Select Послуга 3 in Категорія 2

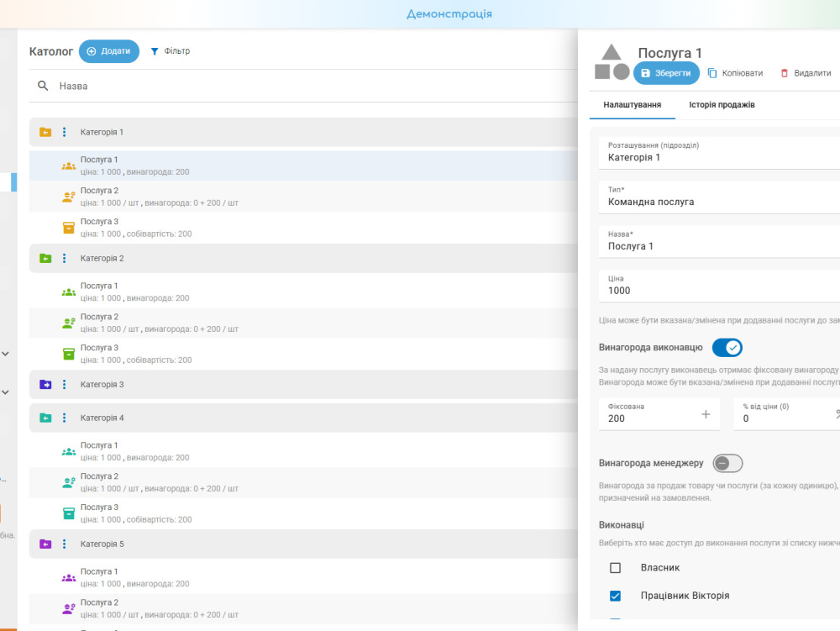(303, 354)
